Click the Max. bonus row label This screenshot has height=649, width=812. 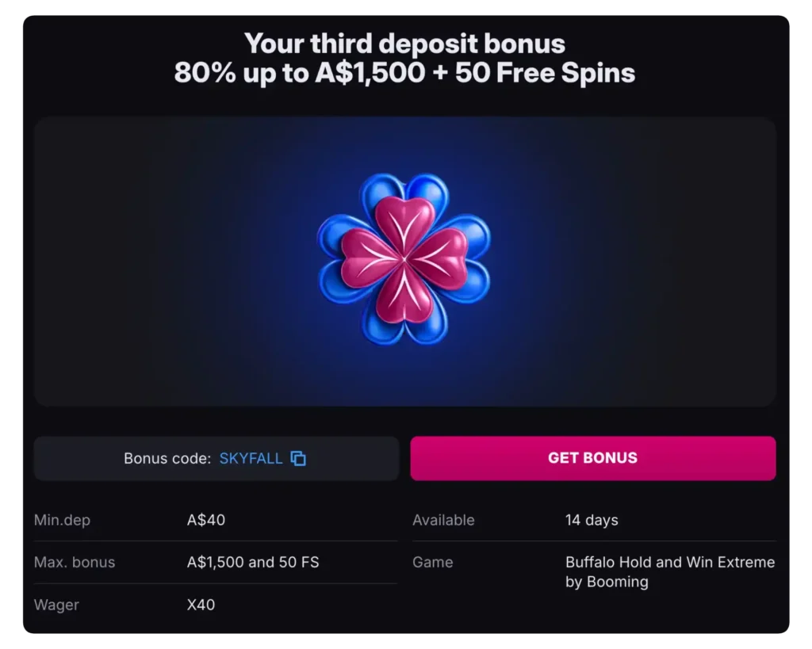pyautogui.click(x=75, y=563)
